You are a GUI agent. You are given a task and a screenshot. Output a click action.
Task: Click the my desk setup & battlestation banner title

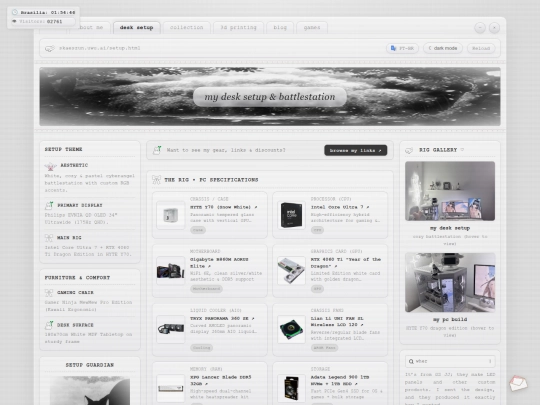[x=270, y=97]
